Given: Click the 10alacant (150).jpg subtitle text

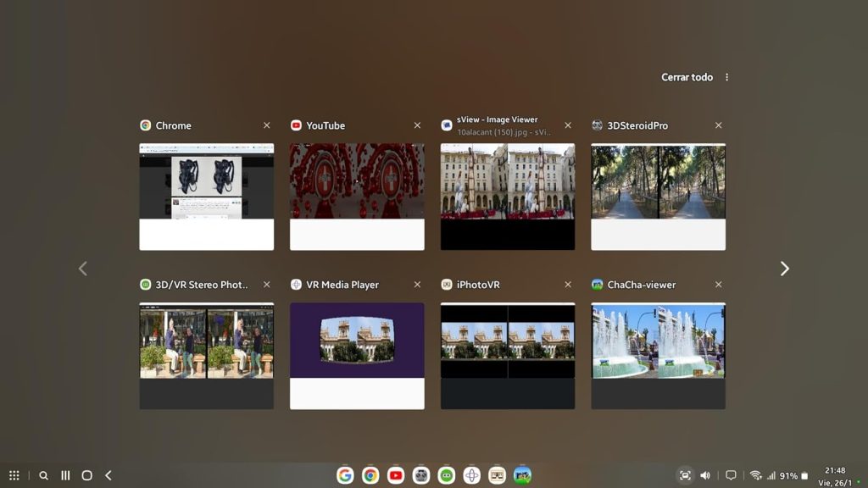Looking at the screenshot, I should [x=504, y=132].
